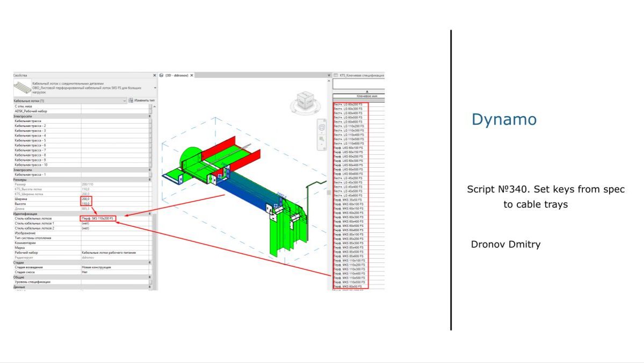Click the ViewCube in the 3D view
Viewport: 644px width, 363px height.
coord(305,101)
